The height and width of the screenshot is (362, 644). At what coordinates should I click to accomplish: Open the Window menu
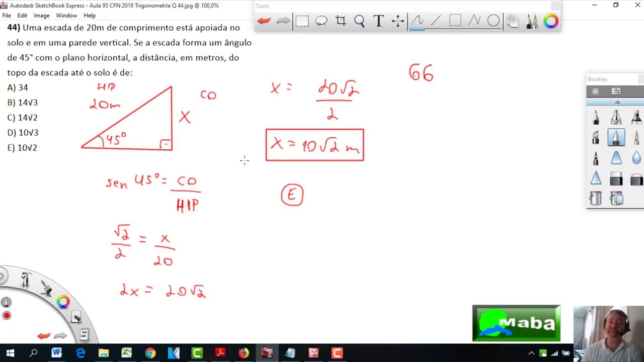tap(66, 16)
